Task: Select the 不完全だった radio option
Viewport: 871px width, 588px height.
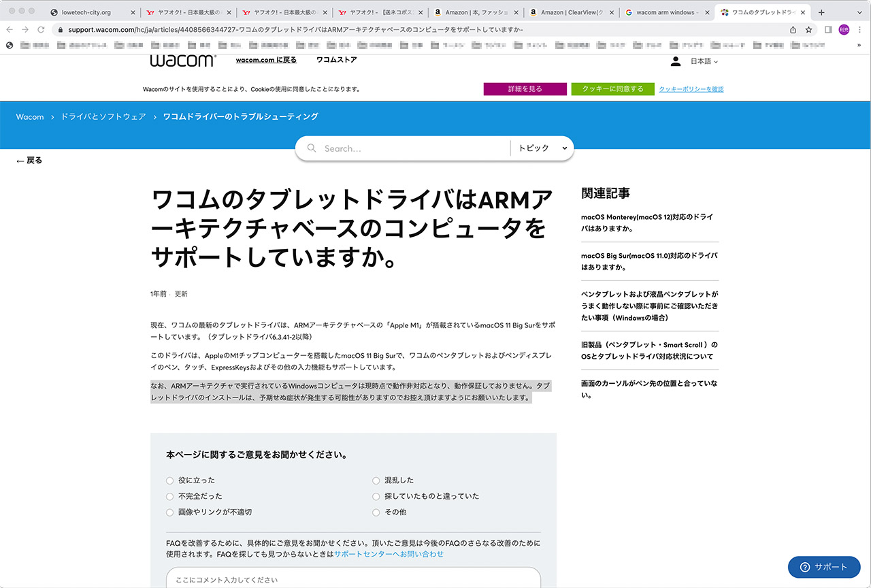Action: click(x=170, y=496)
